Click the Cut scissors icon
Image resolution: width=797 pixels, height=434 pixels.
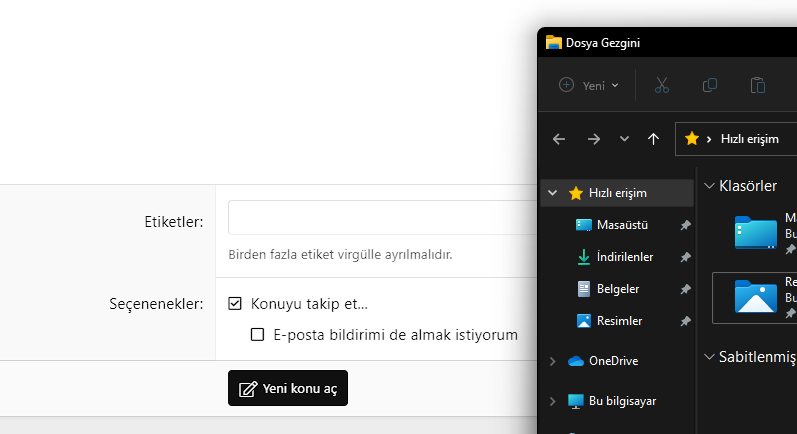point(661,85)
